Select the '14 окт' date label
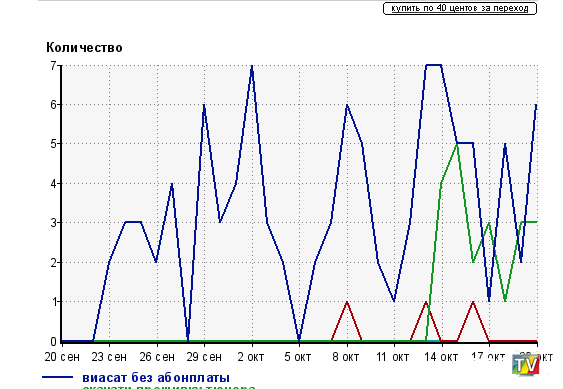The width and height of the screenshot is (563, 389). pyautogui.click(x=441, y=357)
